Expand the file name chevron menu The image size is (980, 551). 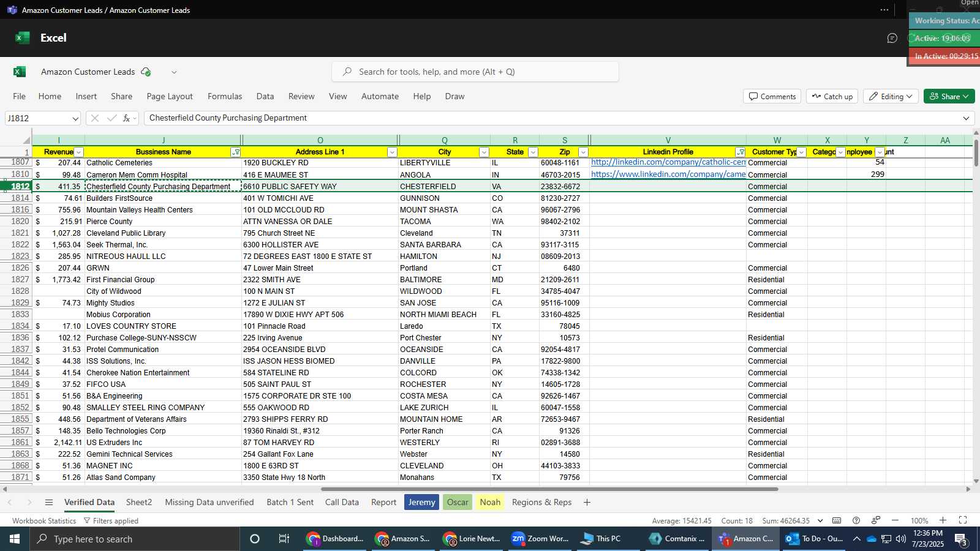[x=174, y=72]
